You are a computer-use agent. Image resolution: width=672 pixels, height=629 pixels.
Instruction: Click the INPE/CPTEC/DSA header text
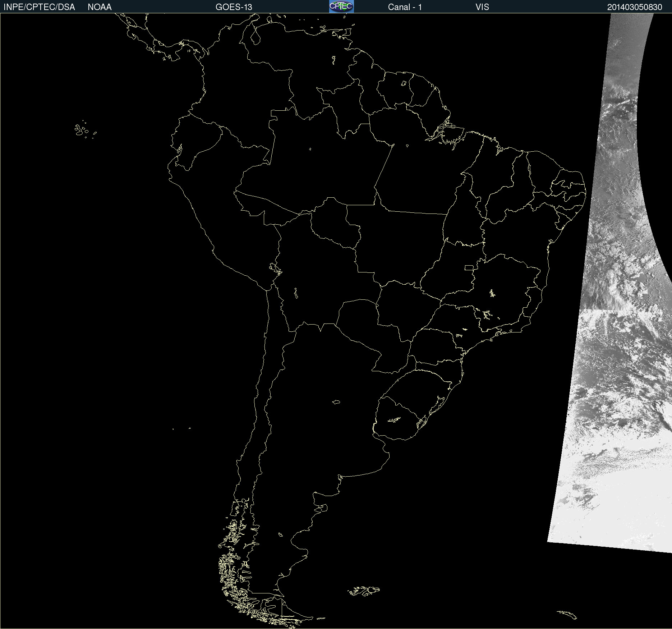(x=39, y=7)
